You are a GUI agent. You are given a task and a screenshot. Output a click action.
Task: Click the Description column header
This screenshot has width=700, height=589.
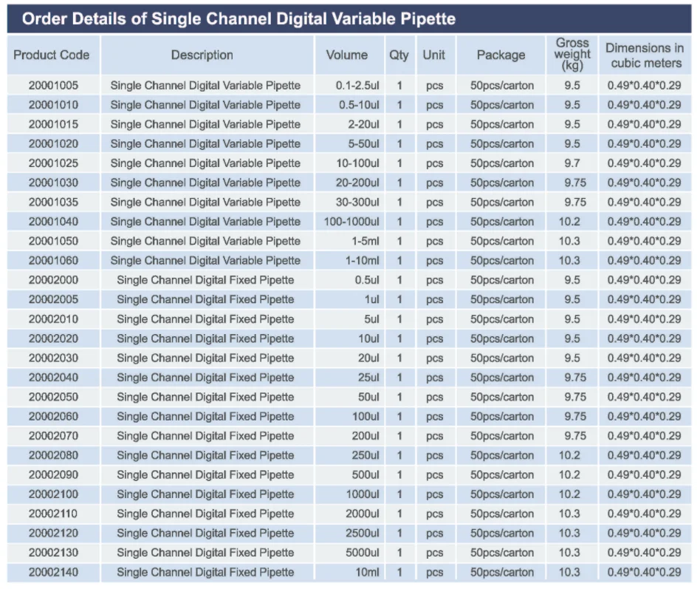pos(202,55)
